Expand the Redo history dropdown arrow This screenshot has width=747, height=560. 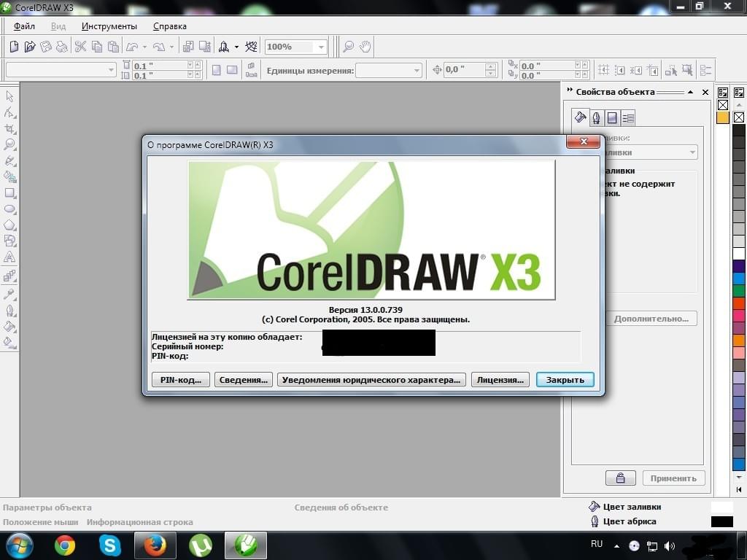click(171, 47)
